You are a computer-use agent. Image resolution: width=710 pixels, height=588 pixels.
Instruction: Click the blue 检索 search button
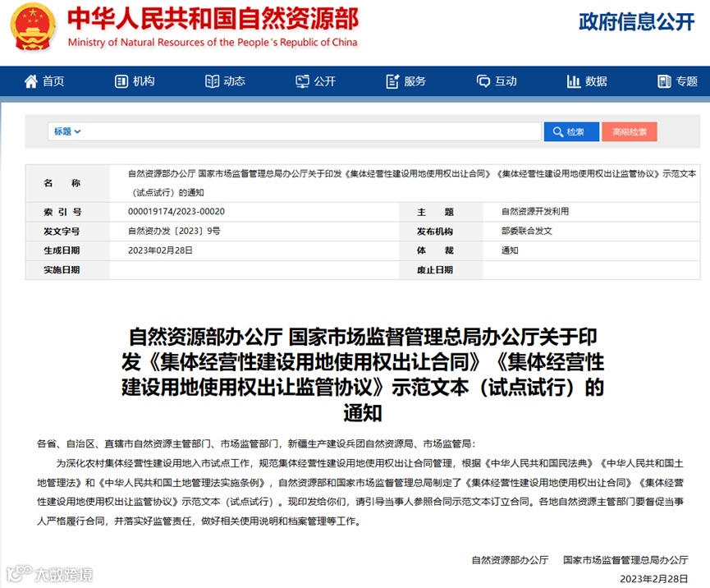(571, 132)
